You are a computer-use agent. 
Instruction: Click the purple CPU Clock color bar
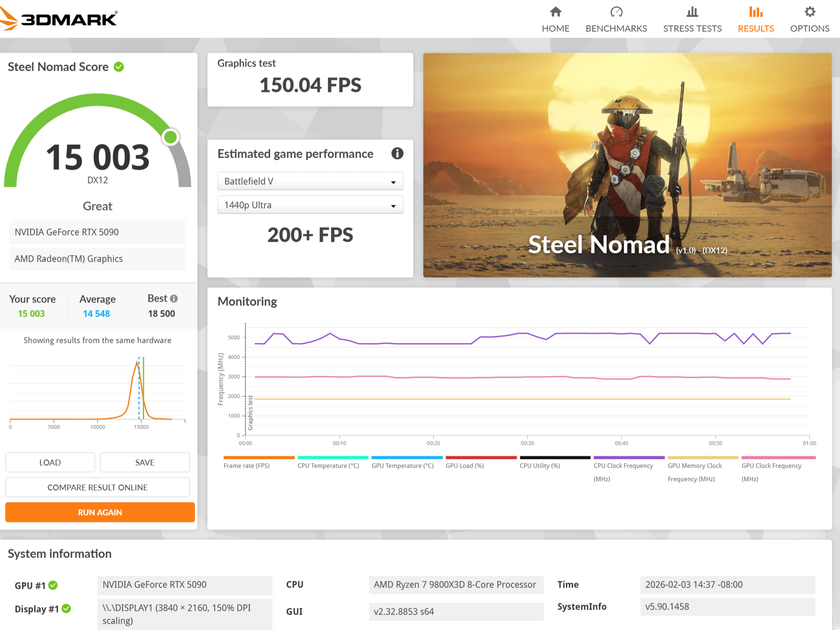(x=629, y=457)
